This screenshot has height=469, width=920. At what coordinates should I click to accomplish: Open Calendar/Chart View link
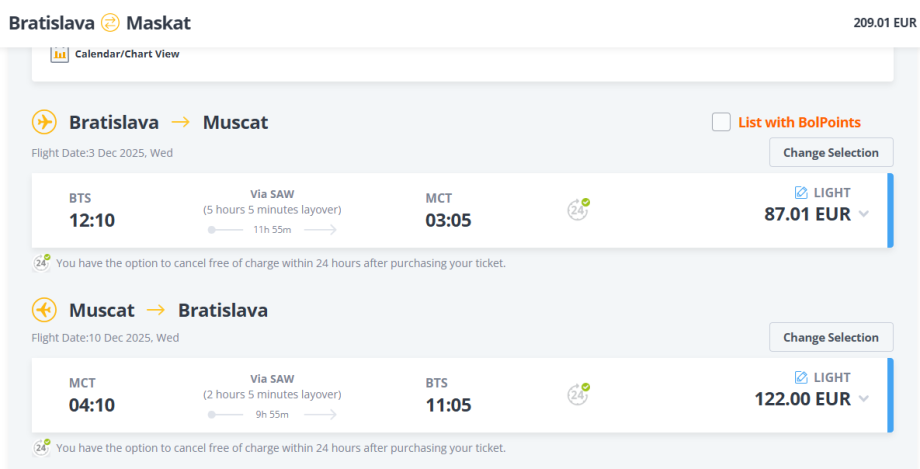[x=127, y=54]
